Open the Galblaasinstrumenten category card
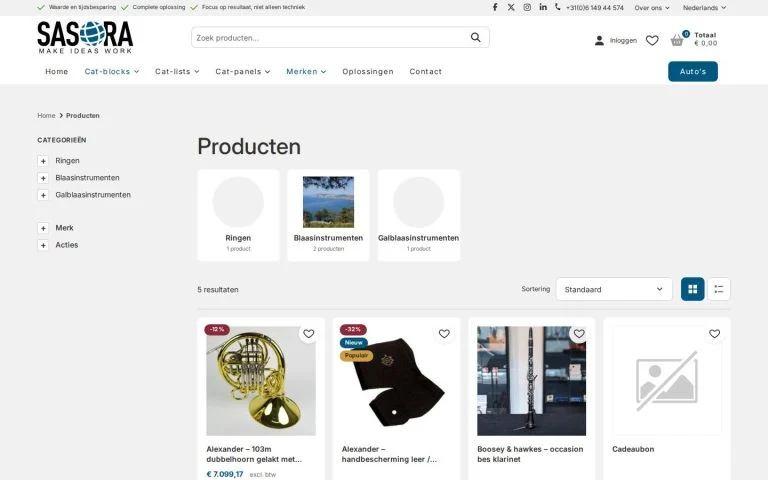768x480 pixels. click(x=419, y=216)
